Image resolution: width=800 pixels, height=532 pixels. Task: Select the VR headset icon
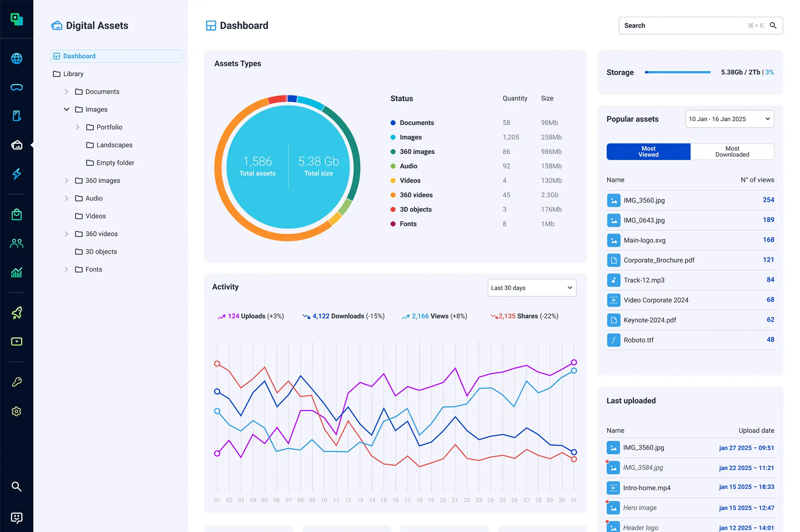tap(17, 87)
